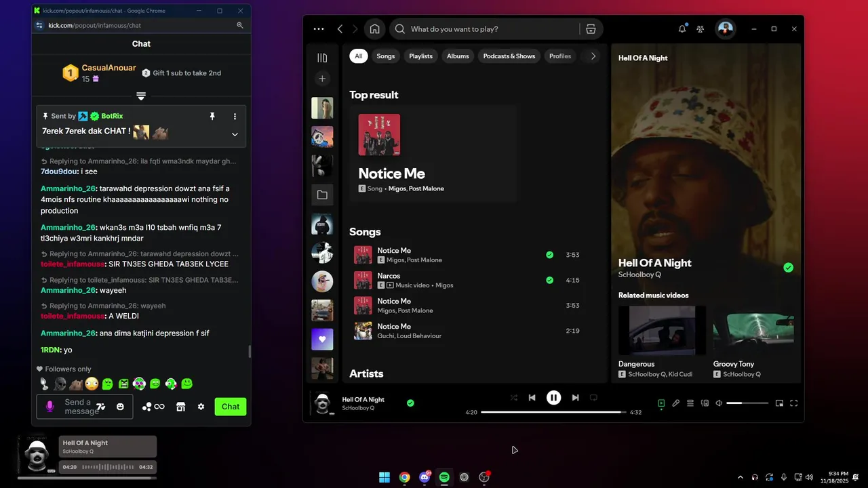Click the purple microphone in chat input
868x488 pixels.
coord(50,407)
